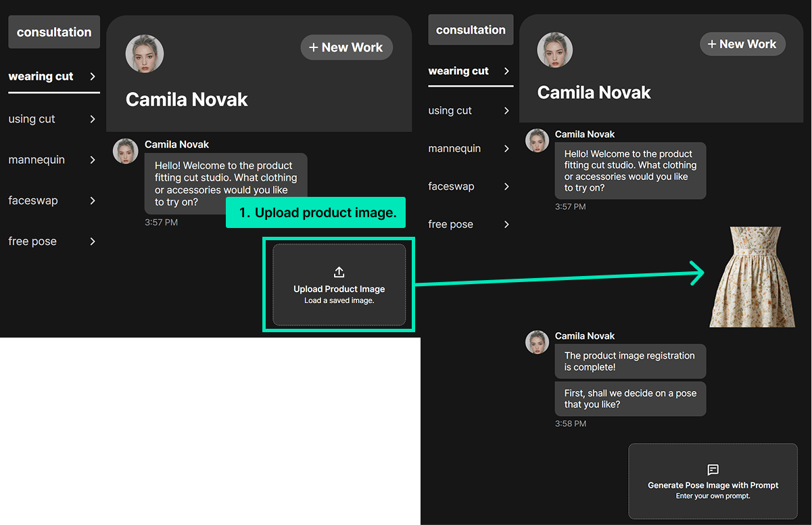Screen dimensions: 812x525
Task: Click 'Camila Novak' sender name above registration message
Action: [x=585, y=336]
